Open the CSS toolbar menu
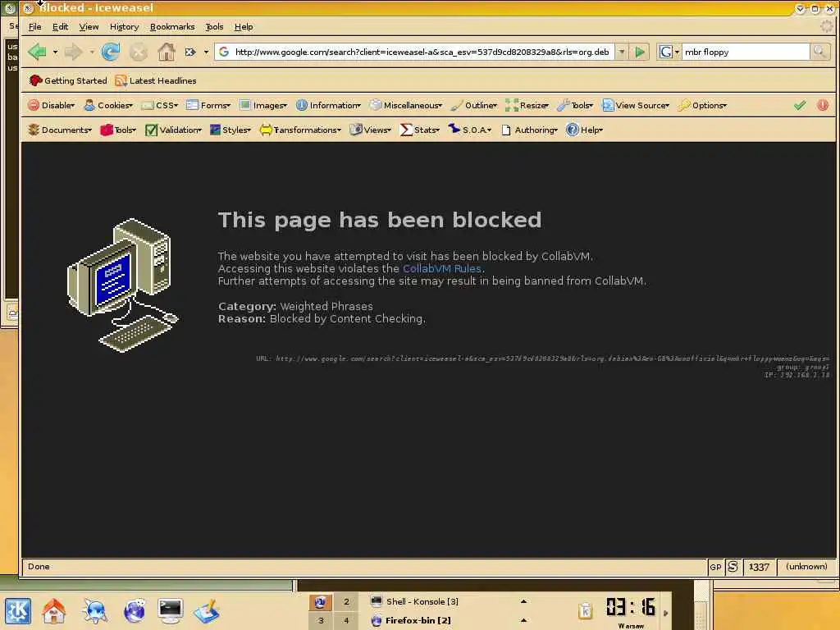Screen dimensions: 840x630 coord(160,106)
